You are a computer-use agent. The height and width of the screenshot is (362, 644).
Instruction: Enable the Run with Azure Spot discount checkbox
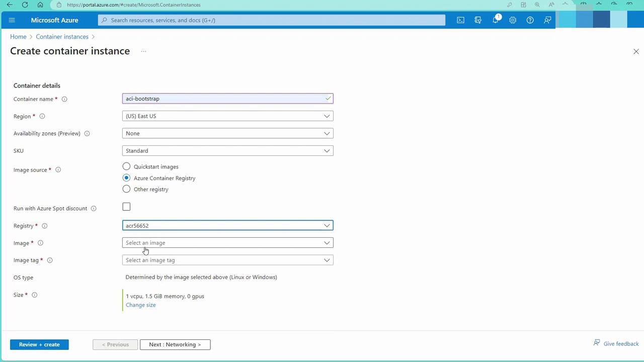[x=126, y=207]
